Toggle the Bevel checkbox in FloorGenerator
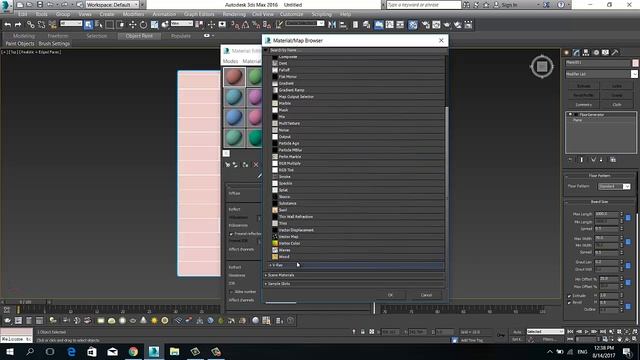The height and width of the screenshot is (360, 640). 569,302
